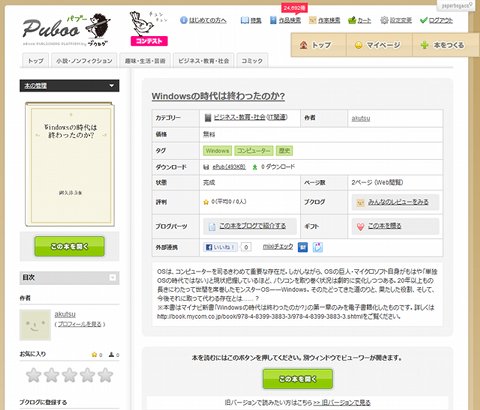Viewport: 480px width, 410px height.
Task: Click この本を贈る gift link
Action: click(x=384, y=226)
